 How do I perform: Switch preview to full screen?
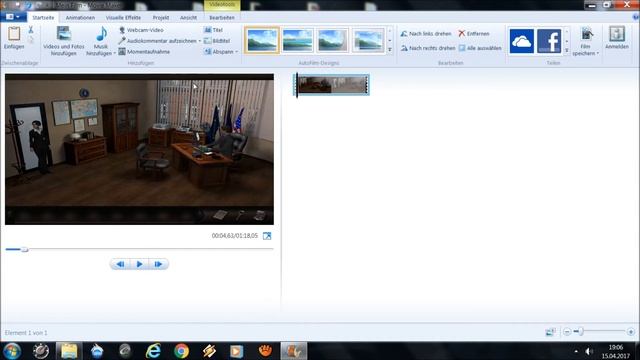coord(267,236)
